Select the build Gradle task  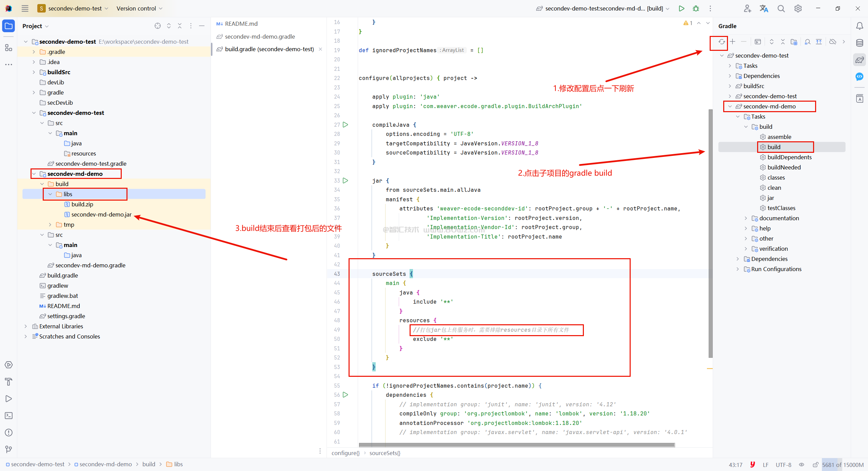click(x=774, y=147)
